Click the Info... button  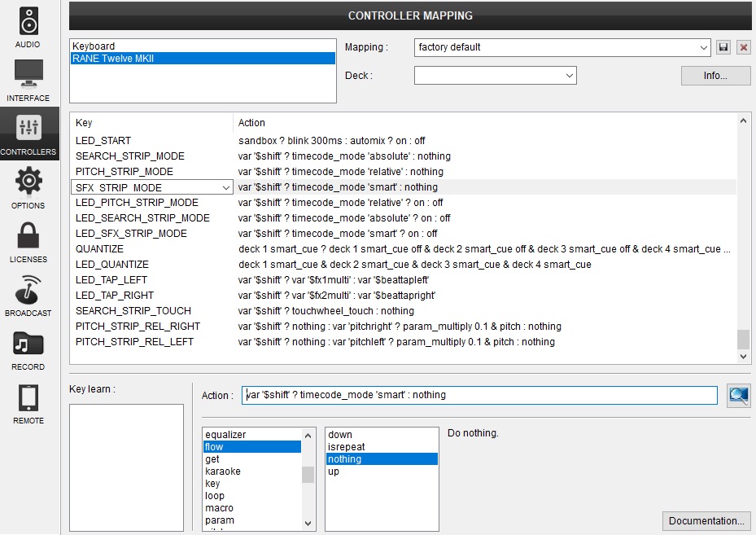tap(715, 76)
